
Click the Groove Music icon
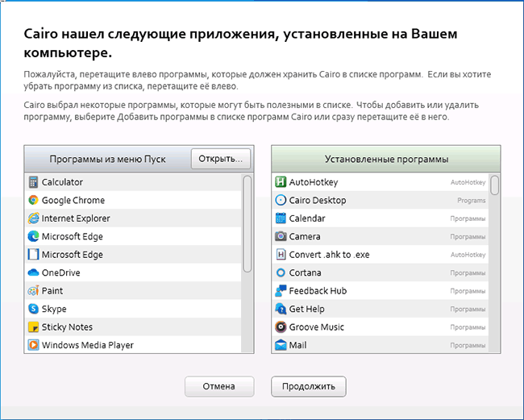[281, 326]
